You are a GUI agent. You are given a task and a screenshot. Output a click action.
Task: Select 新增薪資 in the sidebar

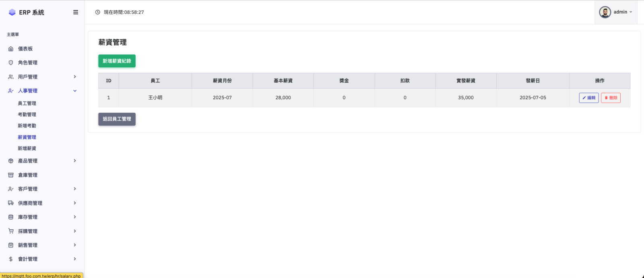(27, 149)
